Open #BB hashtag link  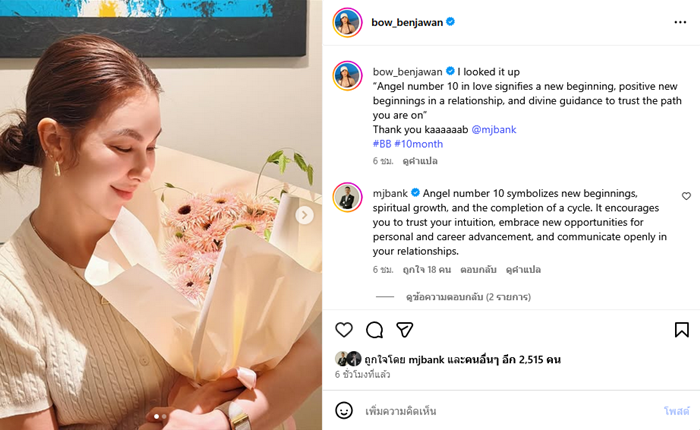click(381, 144)
